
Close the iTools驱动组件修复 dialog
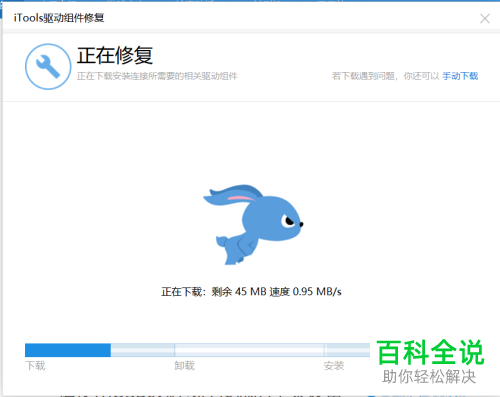[485, 19]
